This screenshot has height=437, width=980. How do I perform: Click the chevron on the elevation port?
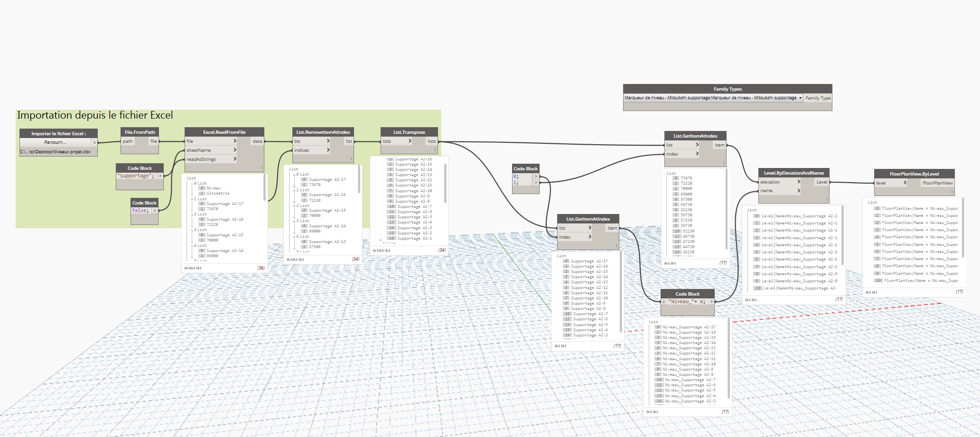(x=799, y=182)
